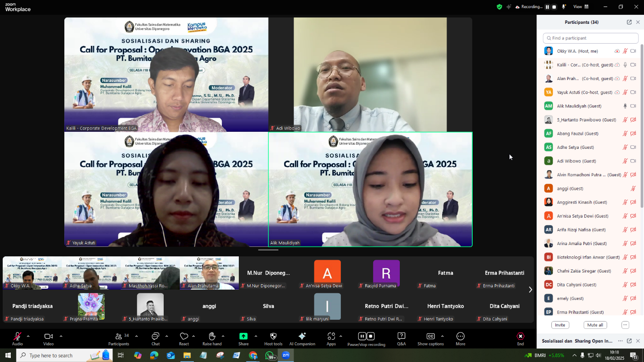This screenshot has height=362, width=644.
Task: Open the Windows Start menu
Action: tap(8, 355)
